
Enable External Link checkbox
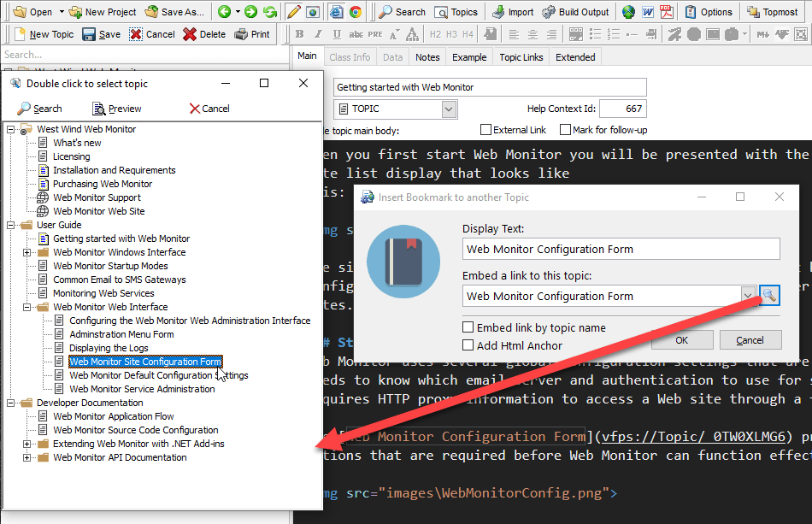485,129
